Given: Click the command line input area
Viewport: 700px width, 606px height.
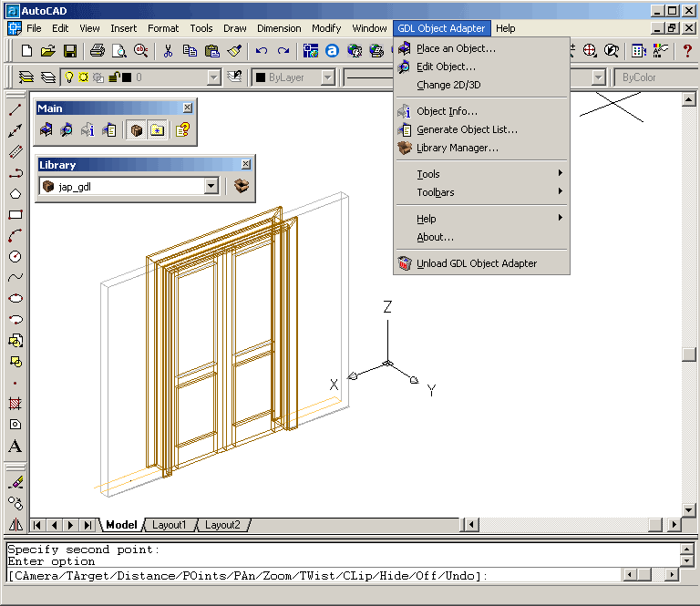Looking at the screenshot, I should (314, 576).
